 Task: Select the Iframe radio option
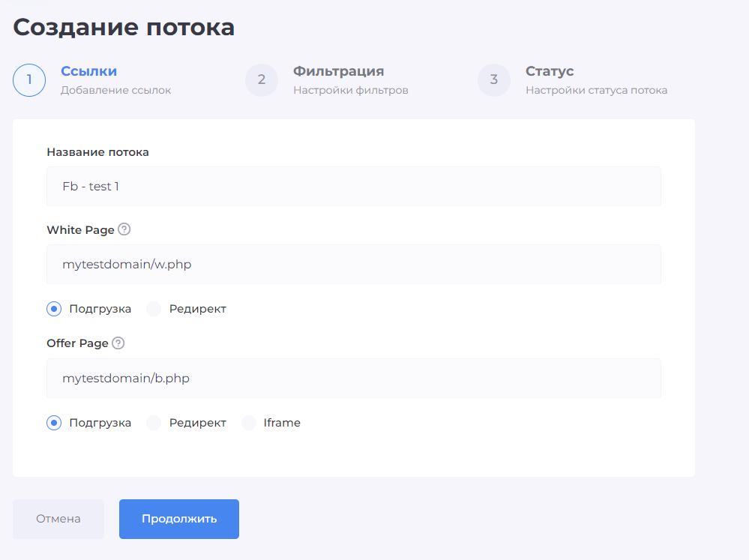(249, 423)
